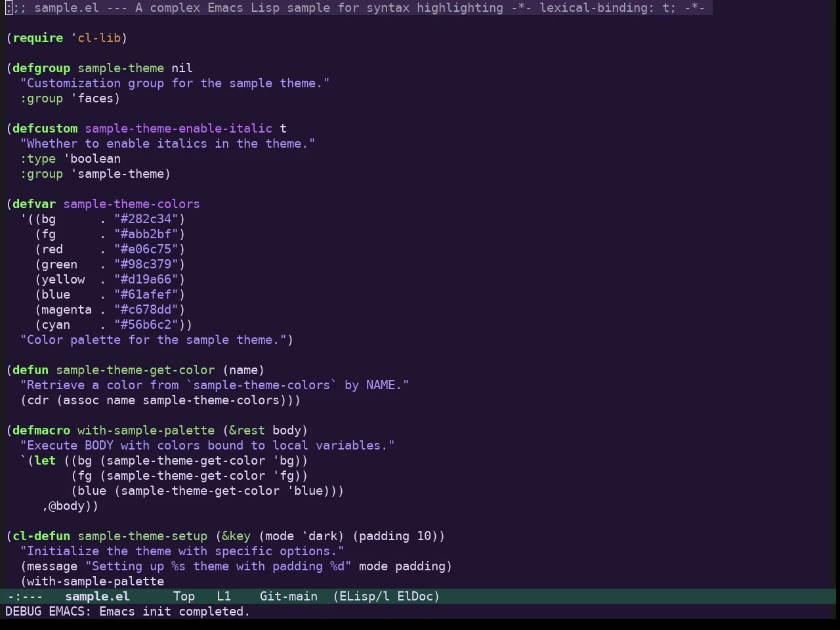840x630 pixels.
Task: Click the L1 line number indicator
Action: (224, 596)
